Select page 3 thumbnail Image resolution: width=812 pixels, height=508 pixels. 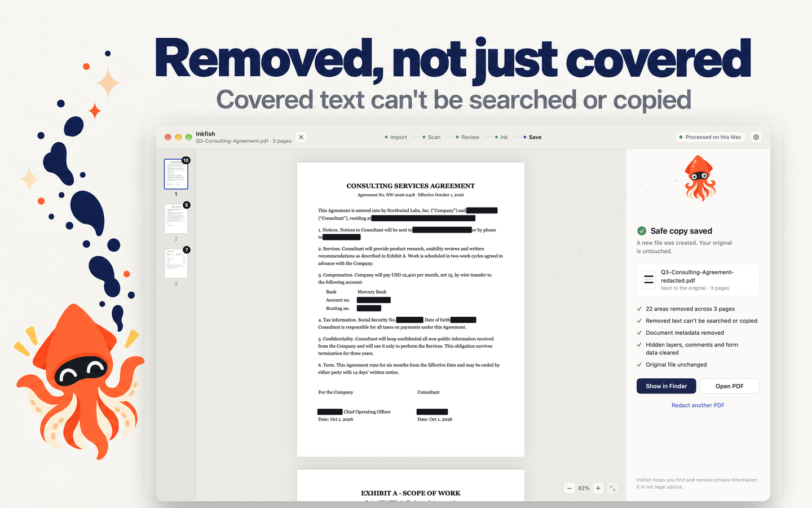(176, 264)
